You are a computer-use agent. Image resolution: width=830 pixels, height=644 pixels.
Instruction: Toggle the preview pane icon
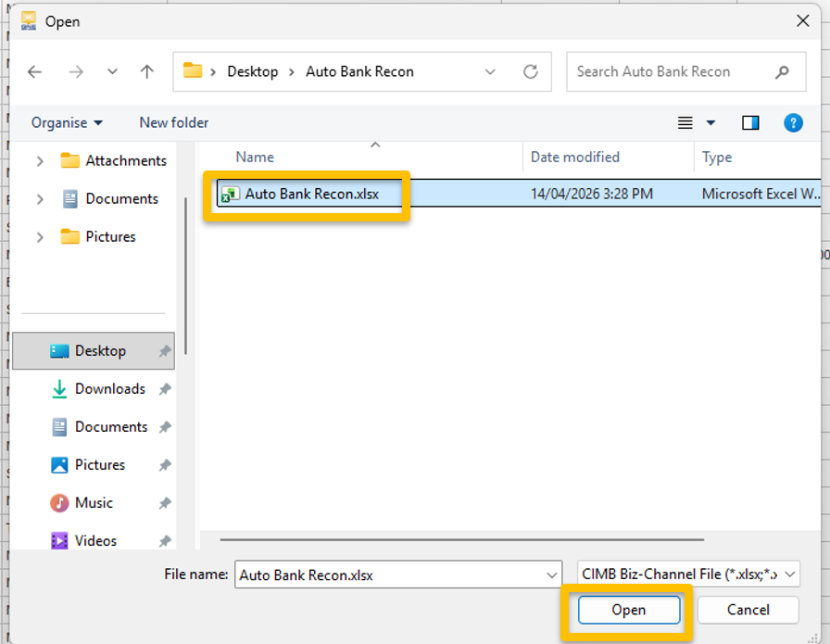[750, 122]
